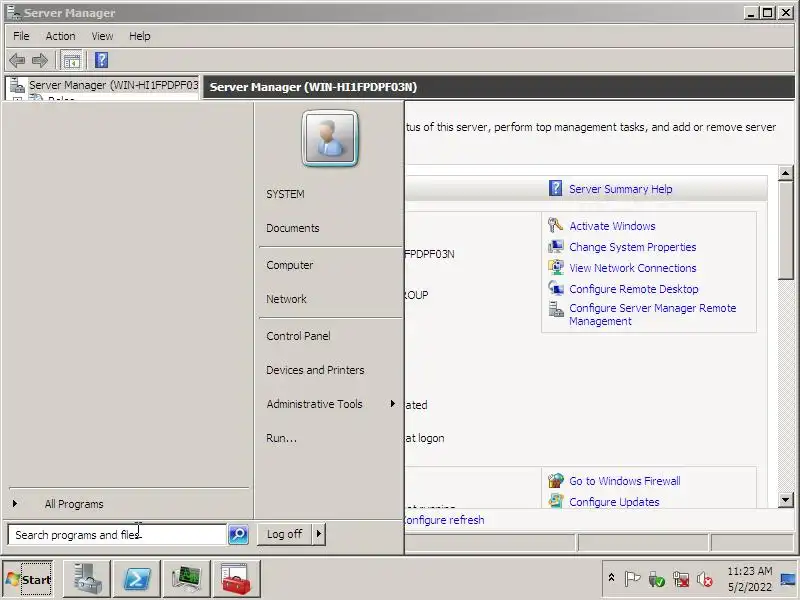Open the View menu
The height and width of the screenshot is (600, 800).
coord(102,36)
